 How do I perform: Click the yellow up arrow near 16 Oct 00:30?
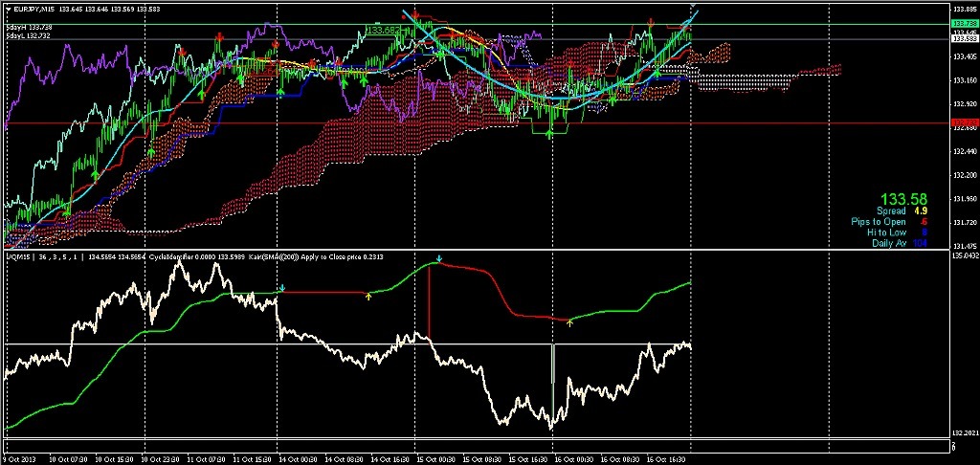(569, 323)
